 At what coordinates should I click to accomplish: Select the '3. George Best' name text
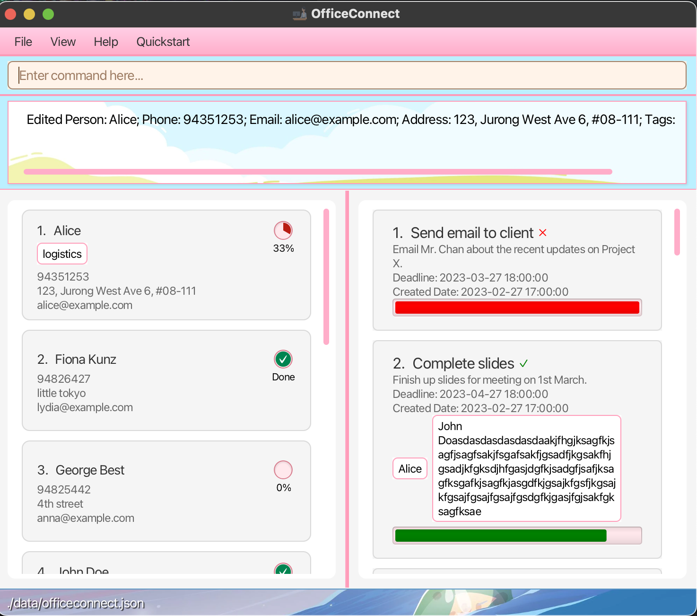pyautogui.click(x=81, y=470)
